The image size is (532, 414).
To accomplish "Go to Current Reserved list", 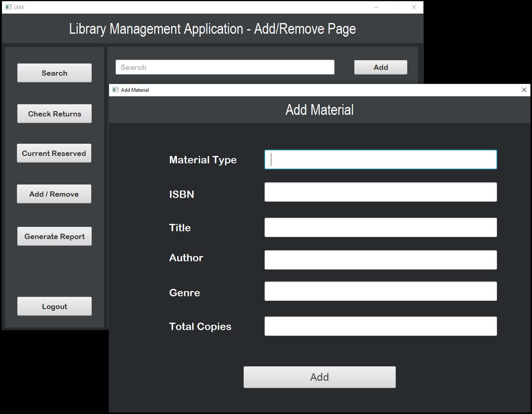I will click(54, 153).
